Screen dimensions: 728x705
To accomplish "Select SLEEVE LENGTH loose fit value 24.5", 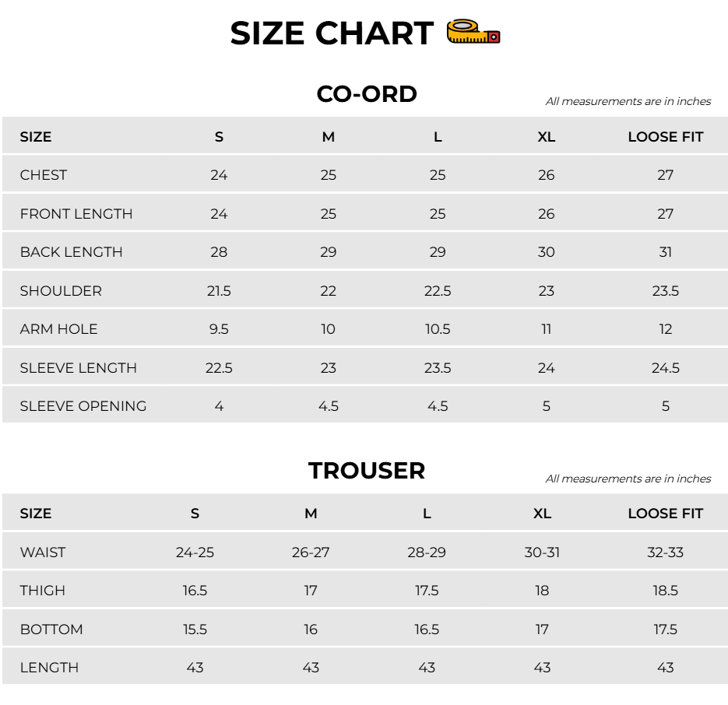I will [665, 367].
